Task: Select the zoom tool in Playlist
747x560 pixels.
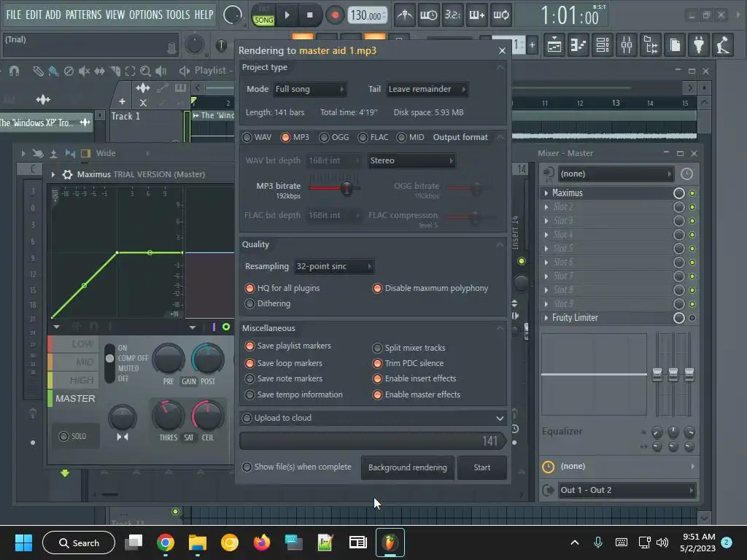Action: 145,71
